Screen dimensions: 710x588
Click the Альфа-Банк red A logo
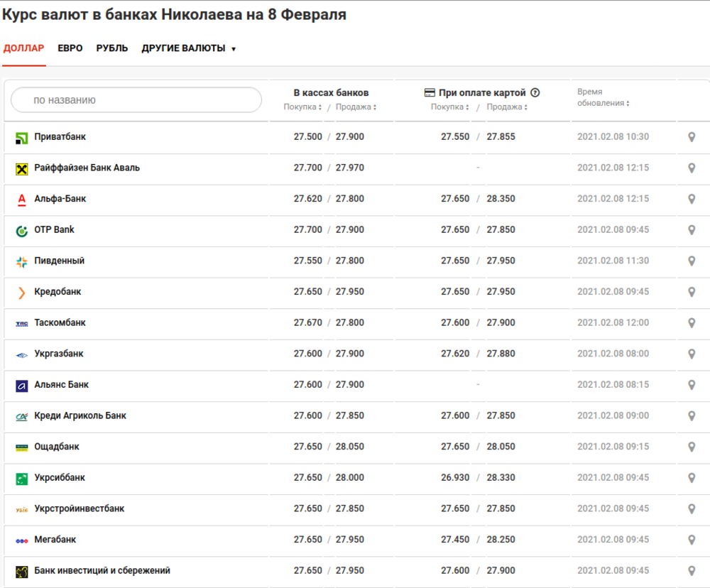[22, 200]
